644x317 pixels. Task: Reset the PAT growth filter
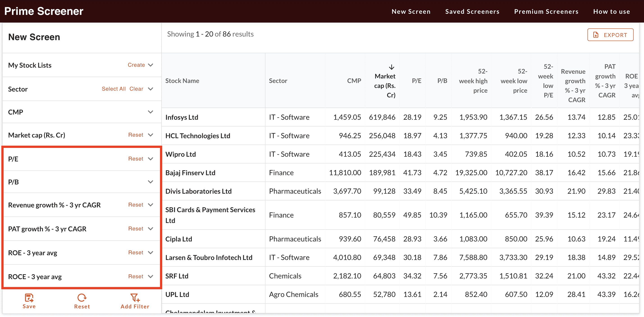pos(136,228)
